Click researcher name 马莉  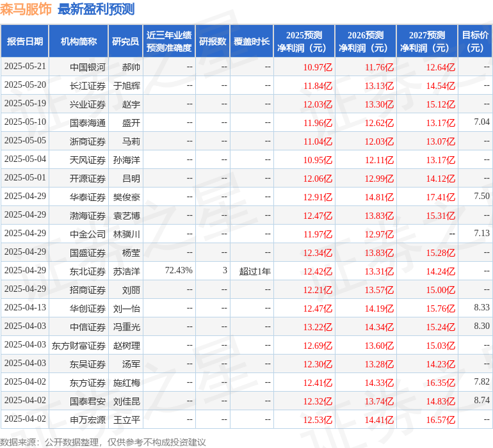click(x=131, y=141)
